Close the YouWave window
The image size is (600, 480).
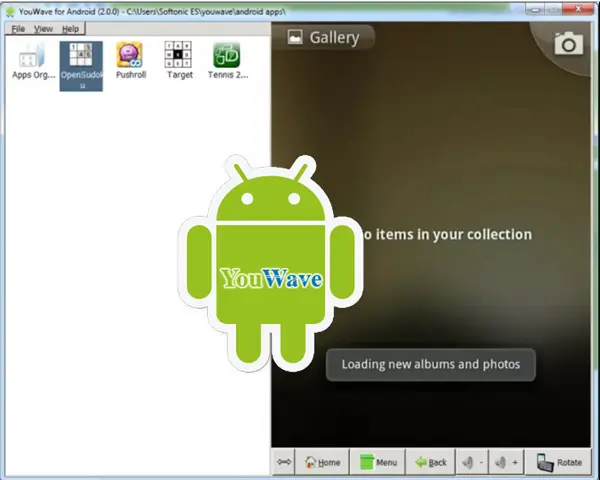click(578, 9)
